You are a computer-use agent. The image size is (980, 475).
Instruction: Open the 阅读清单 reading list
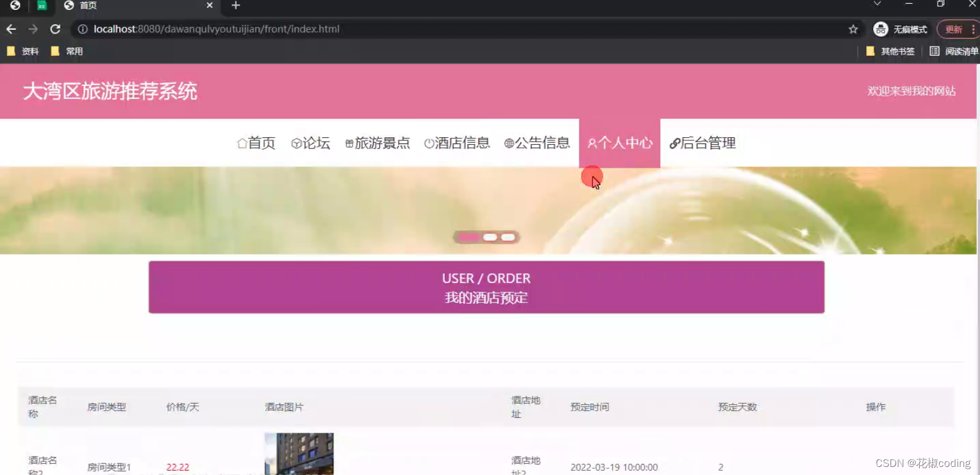(x=954, y=52)
